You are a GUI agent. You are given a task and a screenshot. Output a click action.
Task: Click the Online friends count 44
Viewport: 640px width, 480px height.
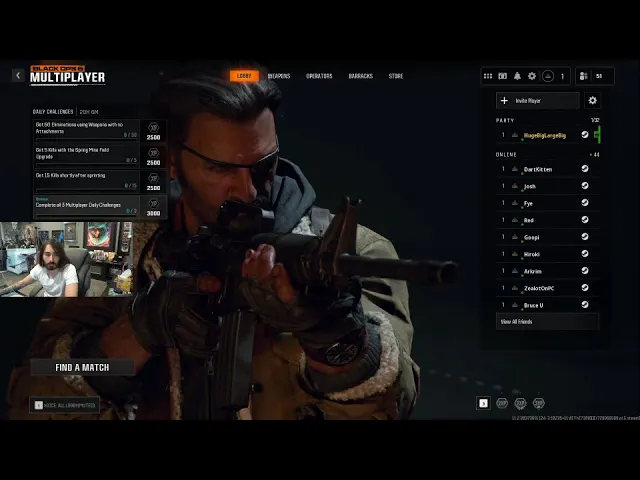pyautogui.click(x=595, y=155)
